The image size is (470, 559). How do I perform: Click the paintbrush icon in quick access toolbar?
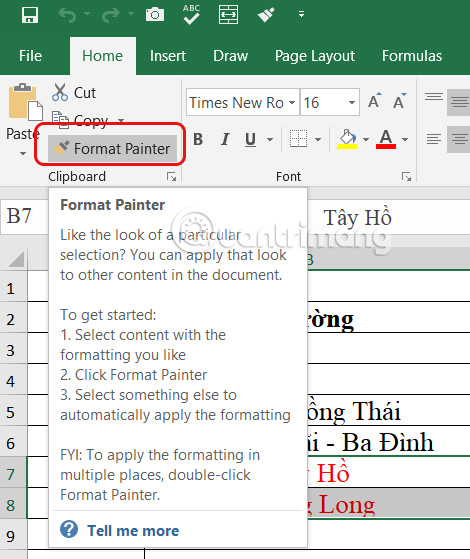tap(266, 15)
